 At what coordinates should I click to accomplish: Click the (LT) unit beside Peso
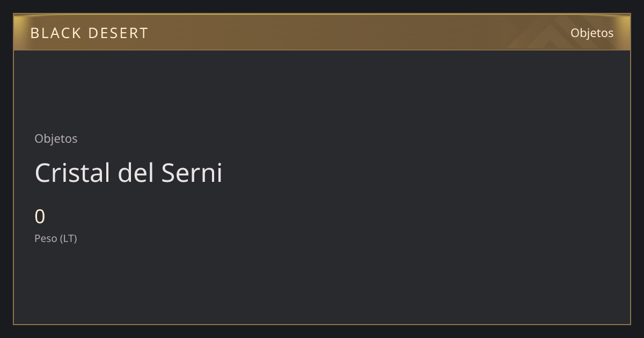[68, 239]
